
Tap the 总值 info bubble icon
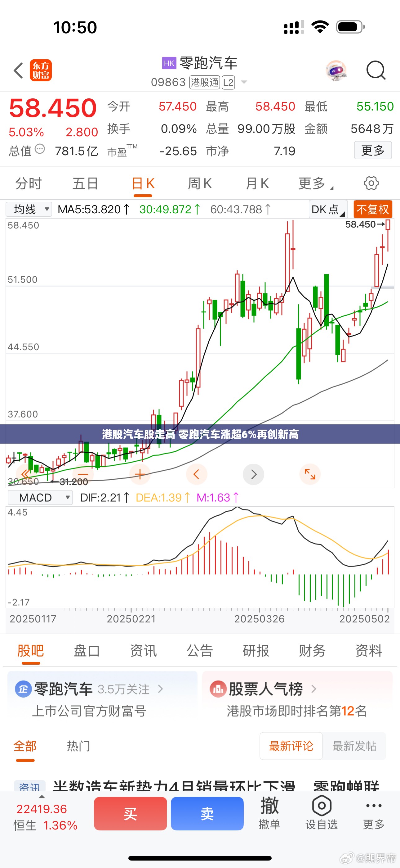tap(40, 149)
